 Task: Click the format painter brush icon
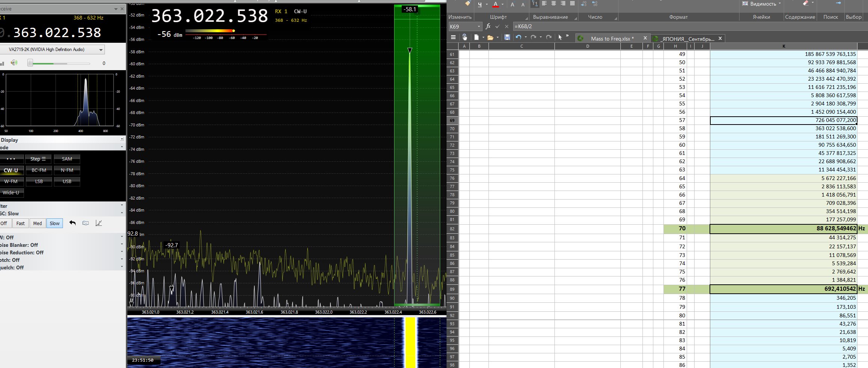point(468,3)
